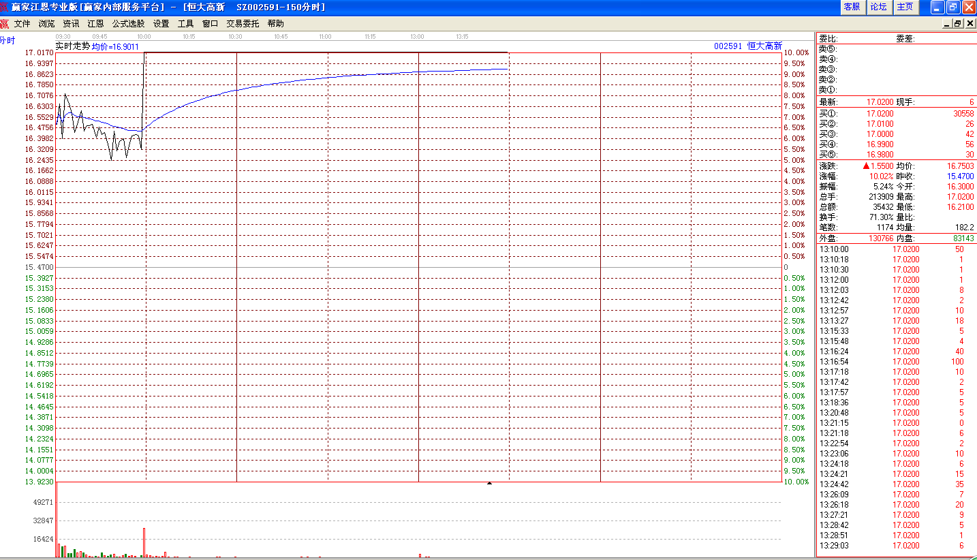The image size is (977, 560).
Task: Open the 窗口 menu
Action: (211, 23)
